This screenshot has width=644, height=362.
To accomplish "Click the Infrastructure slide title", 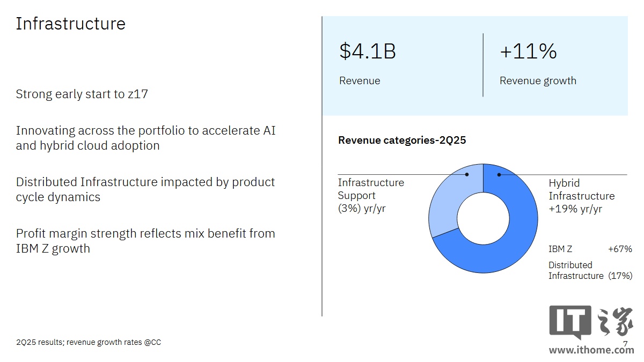I will pos(70,24).
